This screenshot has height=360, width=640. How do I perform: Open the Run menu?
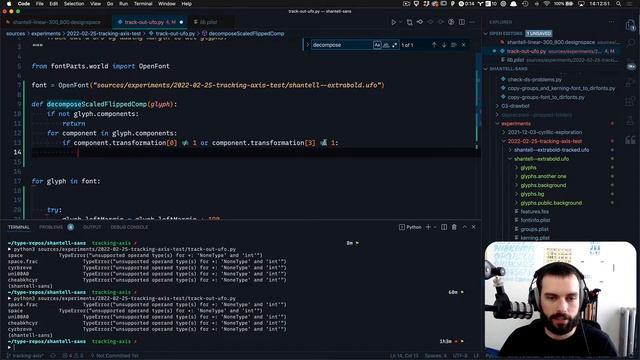[123, 4]
